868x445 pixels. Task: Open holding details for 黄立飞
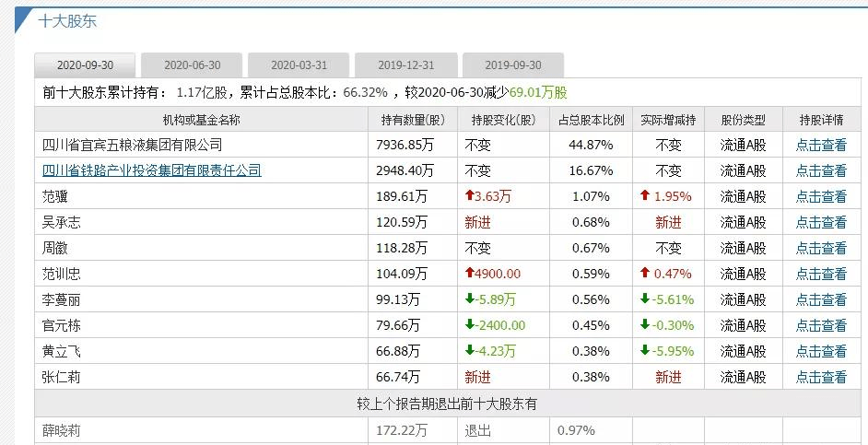pyautogui.click(x=821, y=351)
